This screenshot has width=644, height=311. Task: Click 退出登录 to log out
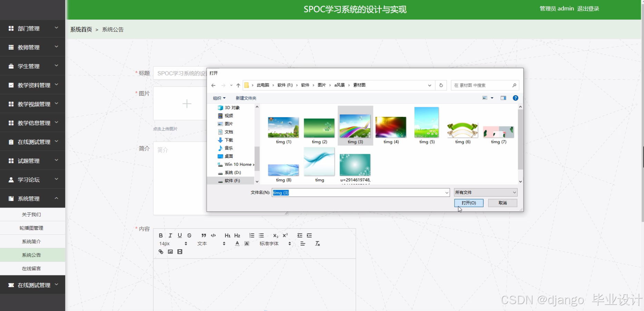pyautogui.click(x=588, y=9)
